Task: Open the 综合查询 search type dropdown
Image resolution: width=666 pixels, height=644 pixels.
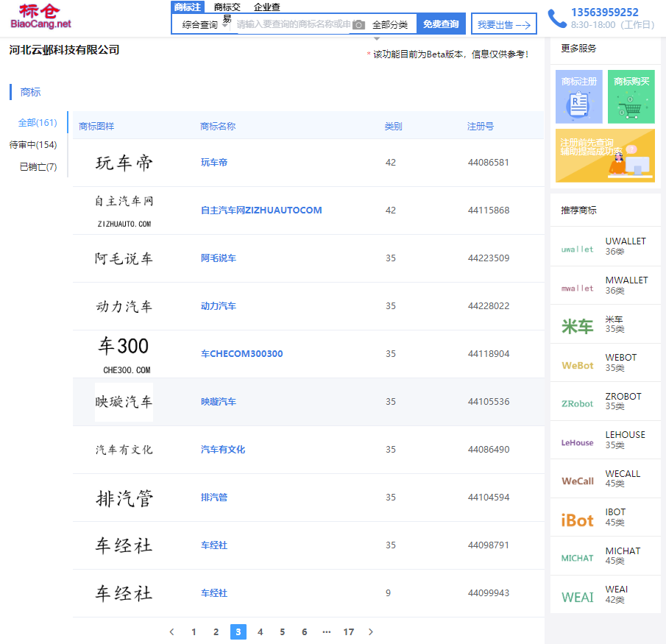Action: [205, 24]
